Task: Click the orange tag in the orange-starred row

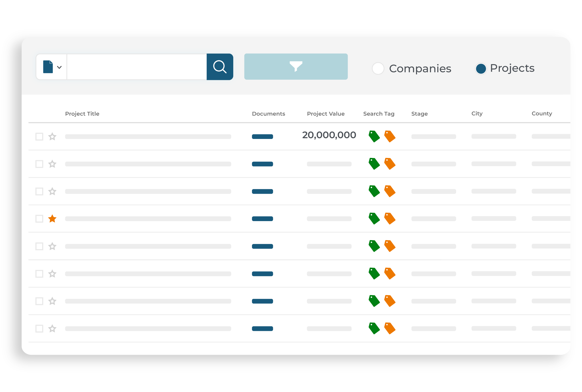Action: 390,219
